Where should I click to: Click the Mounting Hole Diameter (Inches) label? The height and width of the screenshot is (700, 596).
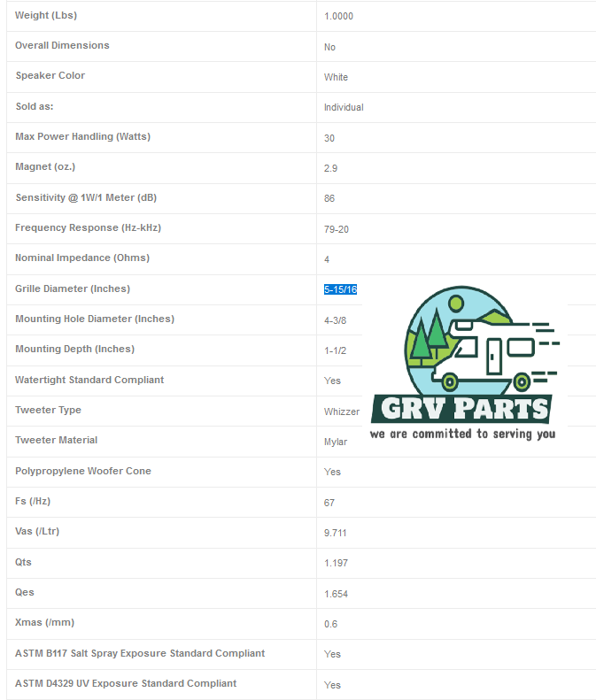click(x=95, y=319)
